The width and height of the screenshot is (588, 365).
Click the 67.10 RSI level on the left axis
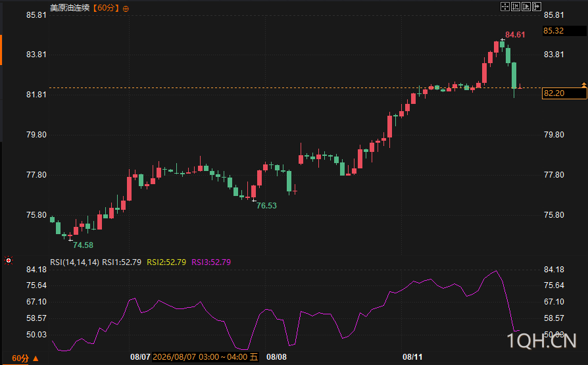36,302
